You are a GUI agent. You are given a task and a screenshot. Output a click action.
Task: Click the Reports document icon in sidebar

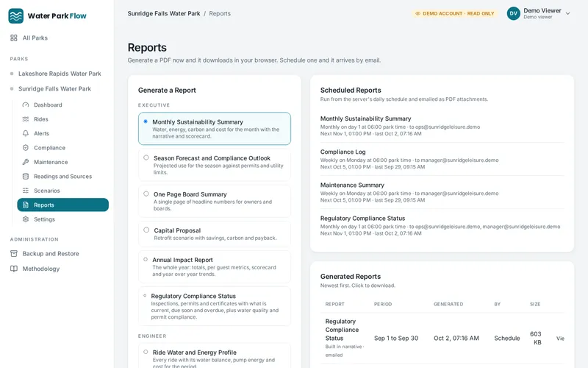[x=26, y=205]
